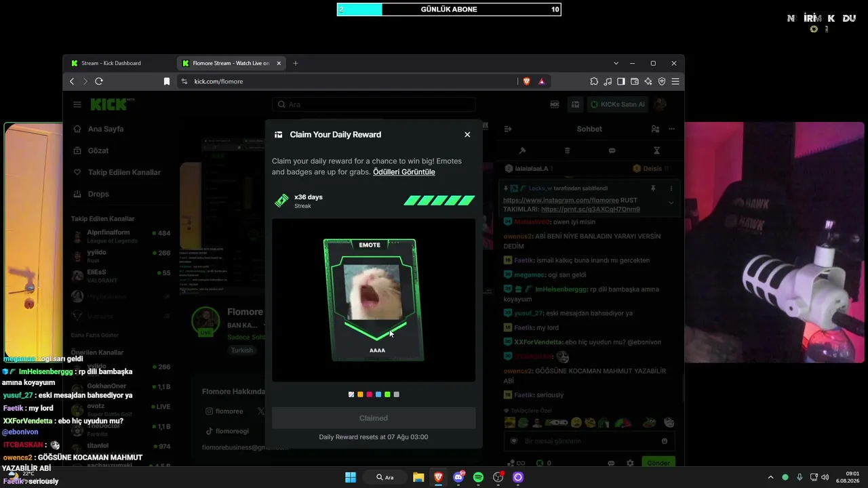Viewport: 868px width, 488px height.
Task: Go back in browser history
Action: pos(72,81)
